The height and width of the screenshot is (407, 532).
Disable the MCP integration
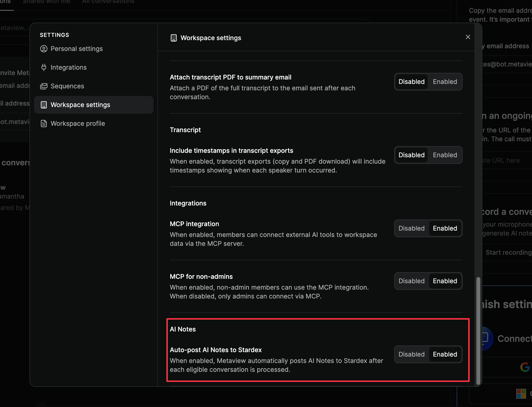[411, 228]
